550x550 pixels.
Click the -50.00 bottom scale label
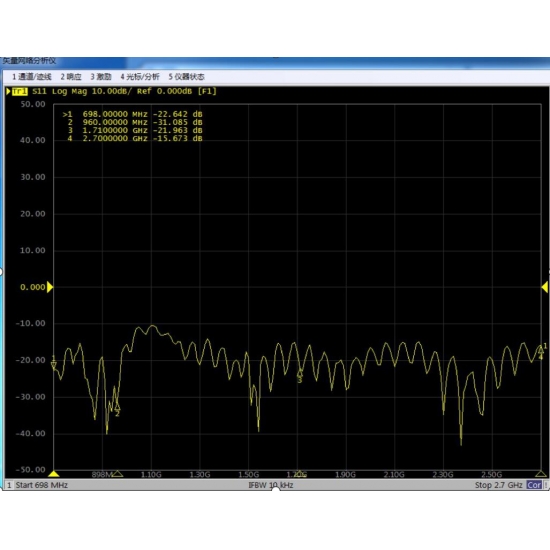(31, 470)
